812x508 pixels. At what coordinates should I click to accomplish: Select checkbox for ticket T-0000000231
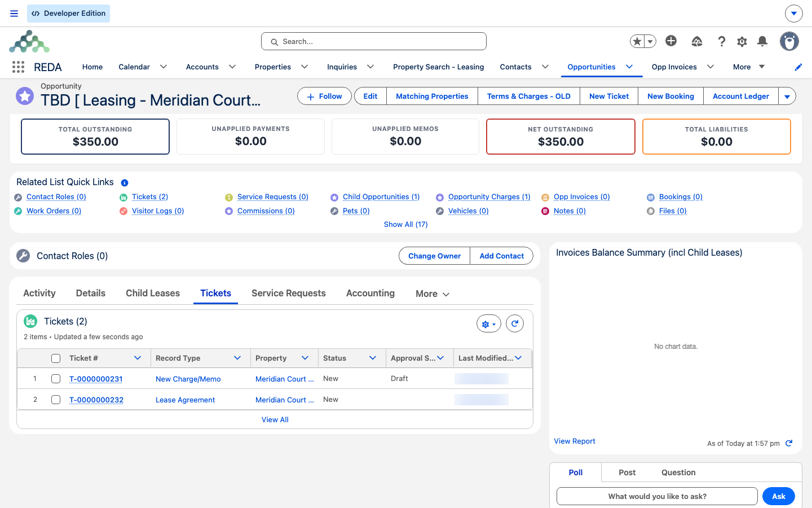56,379
